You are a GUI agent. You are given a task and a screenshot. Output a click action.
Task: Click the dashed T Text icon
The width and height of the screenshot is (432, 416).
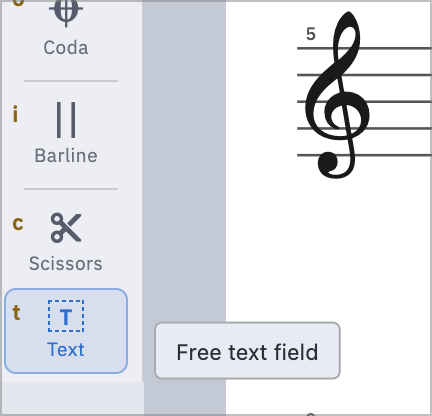66,316
